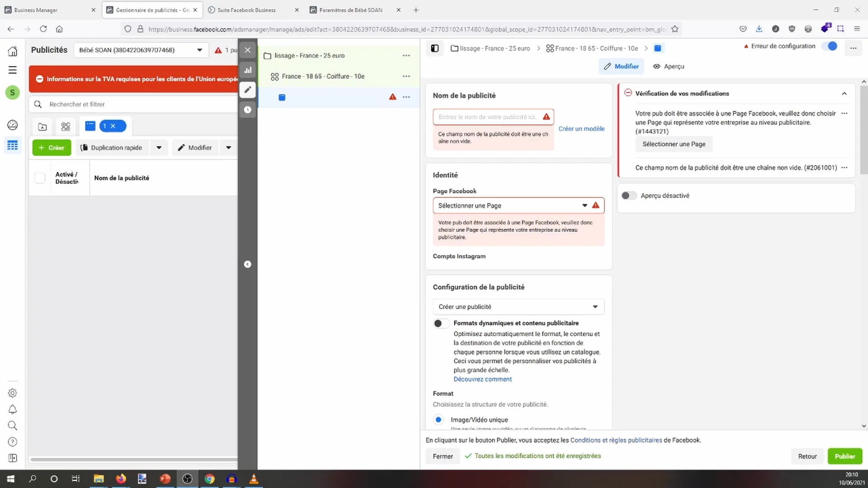Click the ad sets grid icon tab
The image size is (868, 488).
pyautogui.click(x=66, y=127)
